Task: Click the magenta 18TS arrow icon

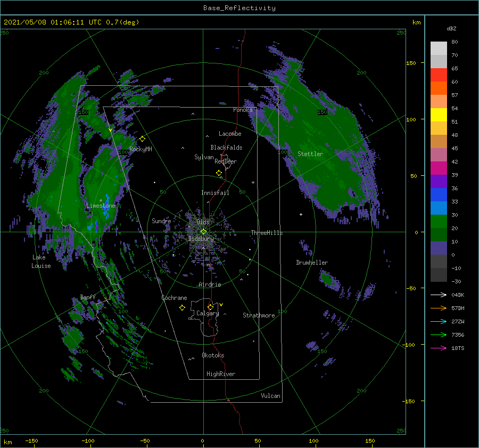Action: tap(439, 348)
